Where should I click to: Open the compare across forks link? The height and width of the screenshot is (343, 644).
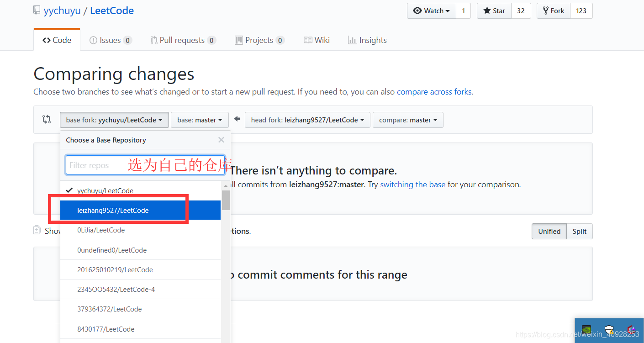[434, 92]
